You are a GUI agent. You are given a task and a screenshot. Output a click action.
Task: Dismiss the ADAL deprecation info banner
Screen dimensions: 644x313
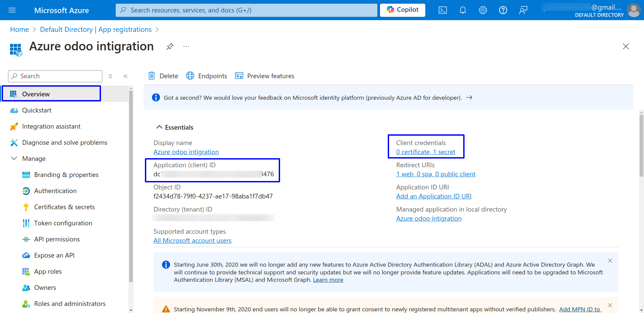pos(610,261)
